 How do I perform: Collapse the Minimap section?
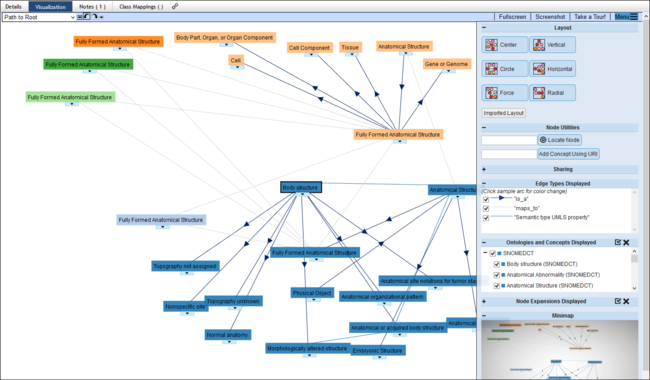click(484, 316)
